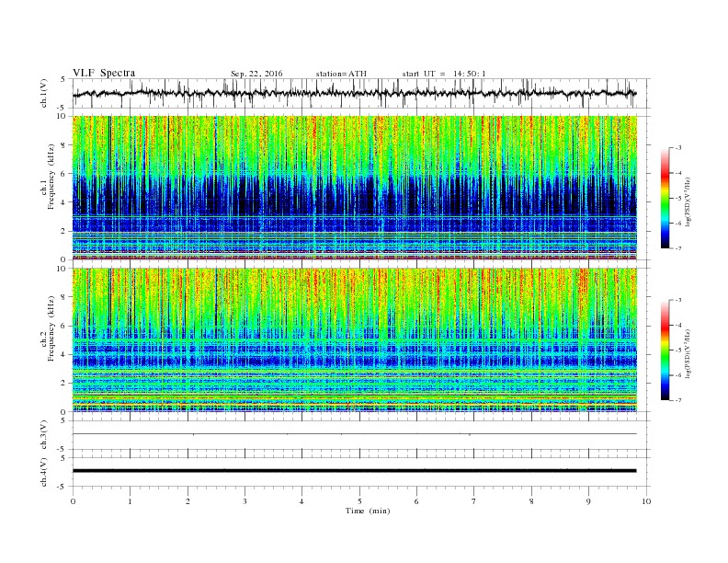Click the ch.1 PSD color scale bar
The width and height of the screenshot is (728, 563).
click(x=665, y=198)
